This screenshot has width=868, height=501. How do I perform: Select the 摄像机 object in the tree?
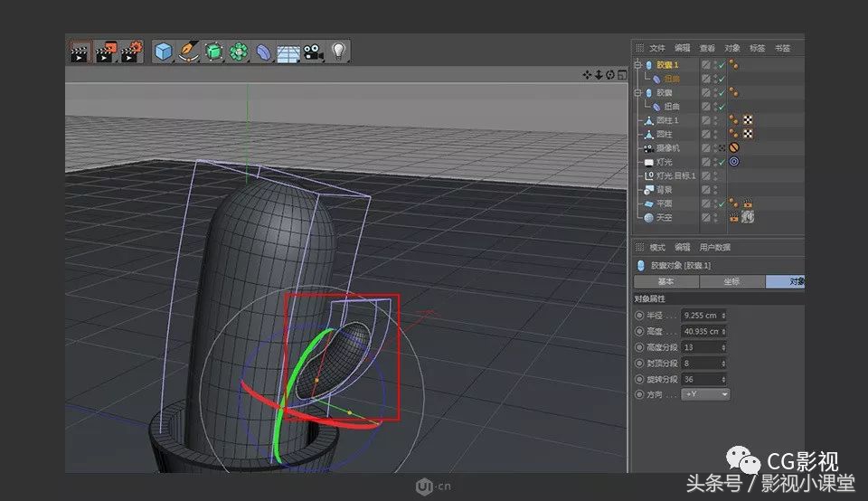pos(667,147)
